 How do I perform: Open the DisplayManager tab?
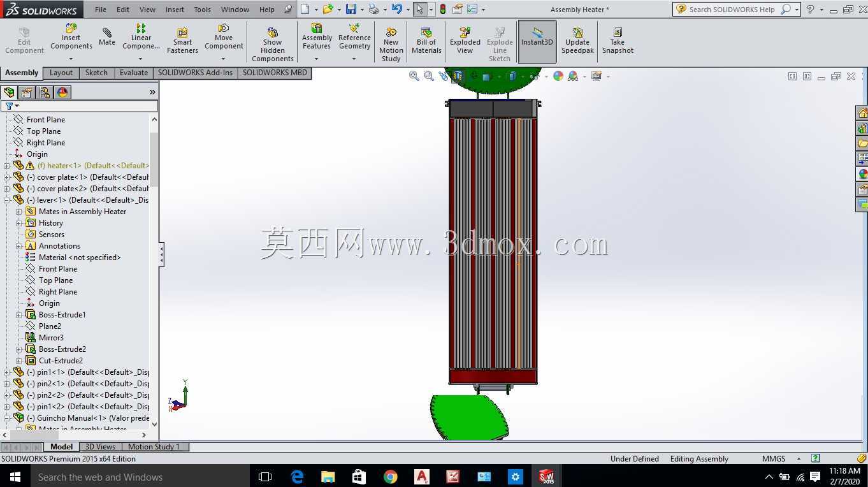62,92
